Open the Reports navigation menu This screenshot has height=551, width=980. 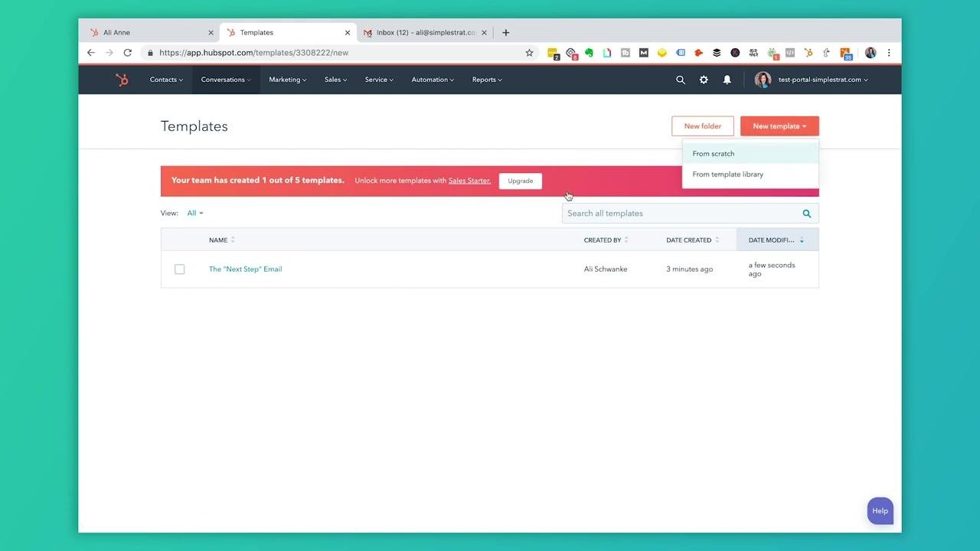click(487, 80)
